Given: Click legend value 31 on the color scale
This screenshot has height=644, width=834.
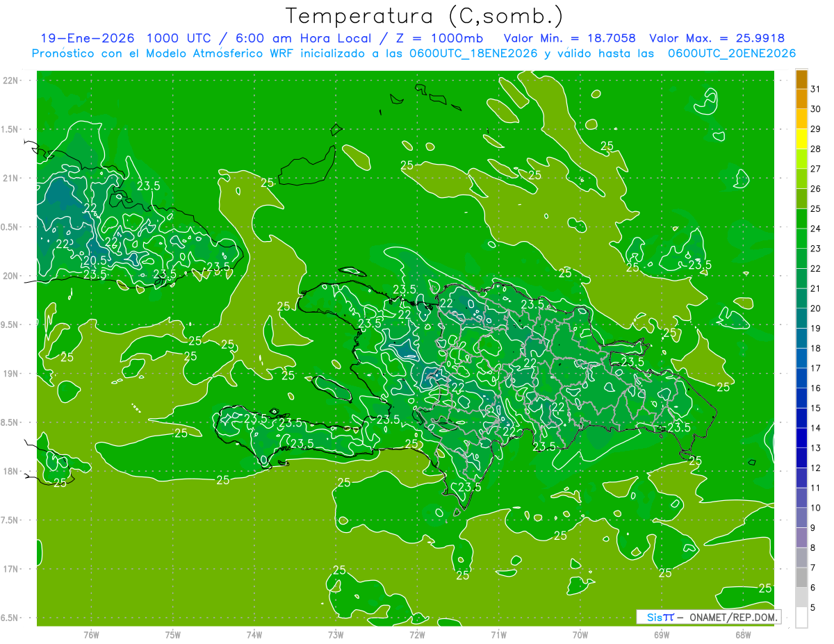Looking at the screenshot, I should click(816, 89).
